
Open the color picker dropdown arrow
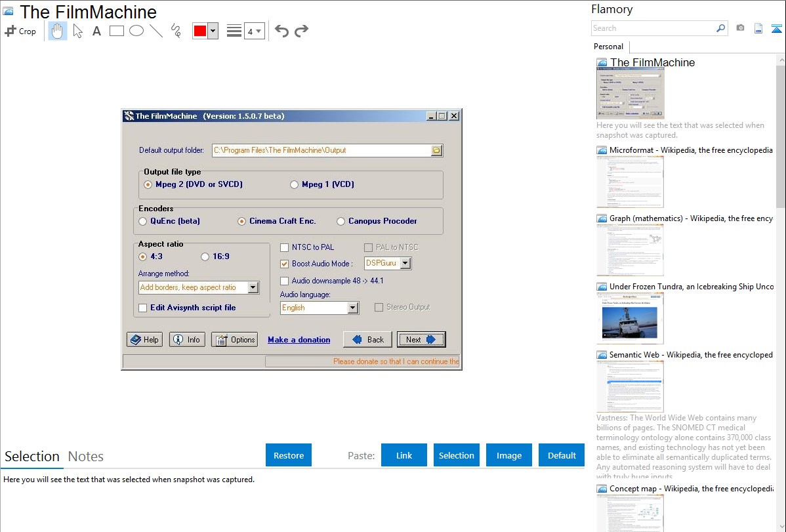[213, 31]
